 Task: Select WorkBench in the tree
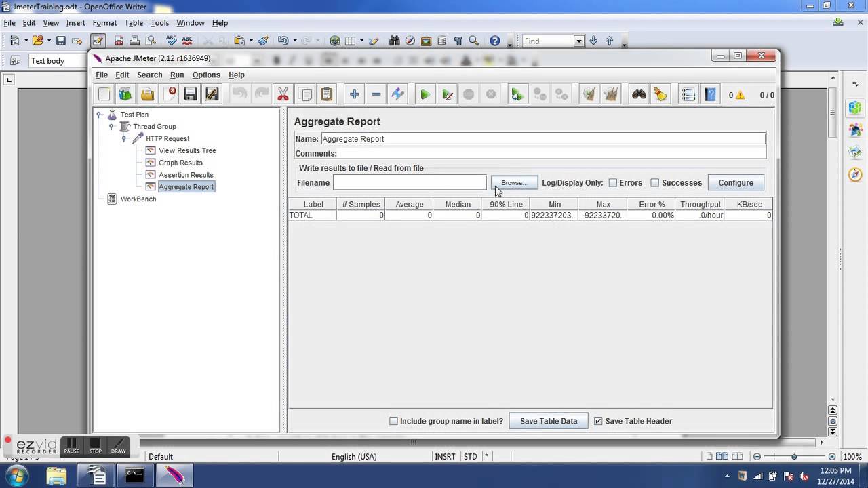click(138, 199)
